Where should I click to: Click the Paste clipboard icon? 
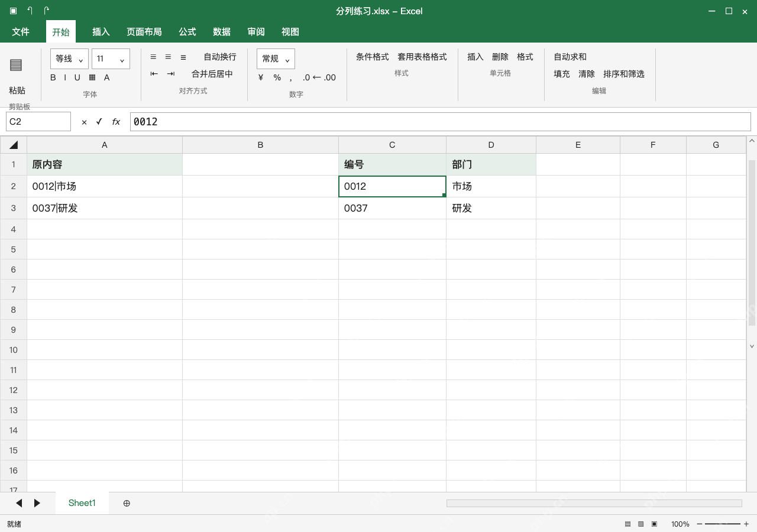[16, 65]
